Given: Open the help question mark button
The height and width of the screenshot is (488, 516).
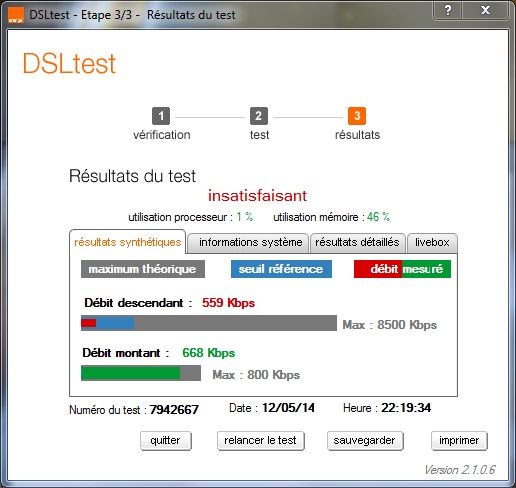Looking at the screenshot, I should point(447,10).
